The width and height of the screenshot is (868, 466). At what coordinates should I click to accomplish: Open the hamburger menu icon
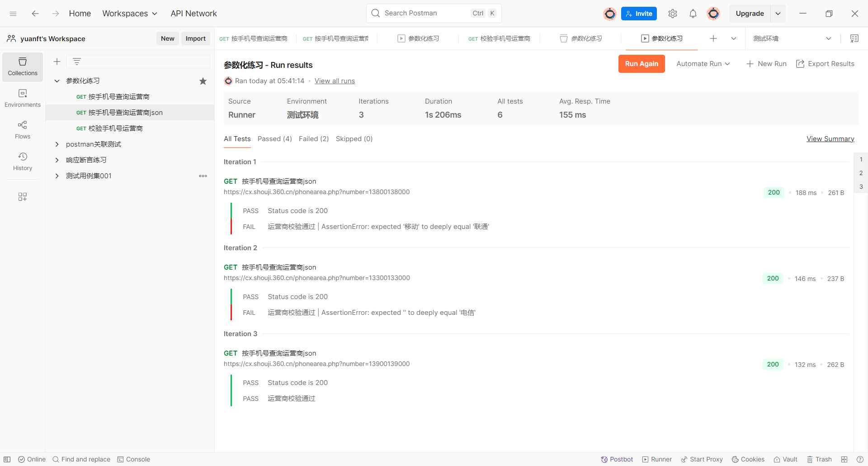point(13,14)
